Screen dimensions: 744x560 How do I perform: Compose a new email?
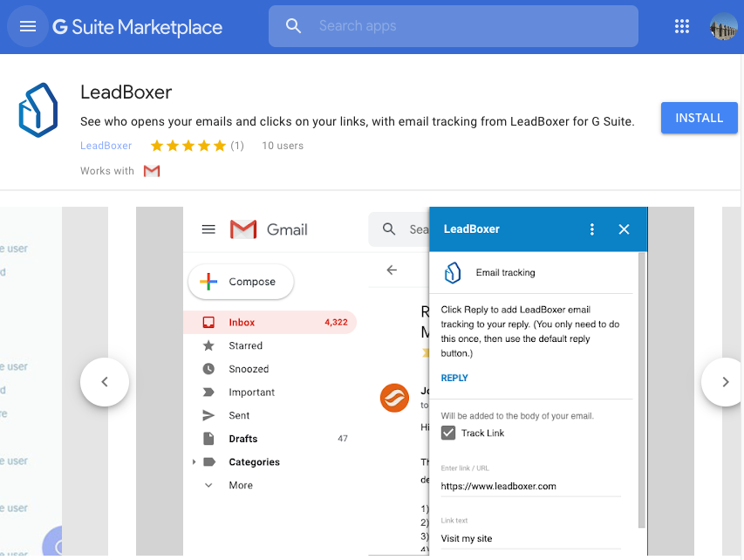(241, 282)
